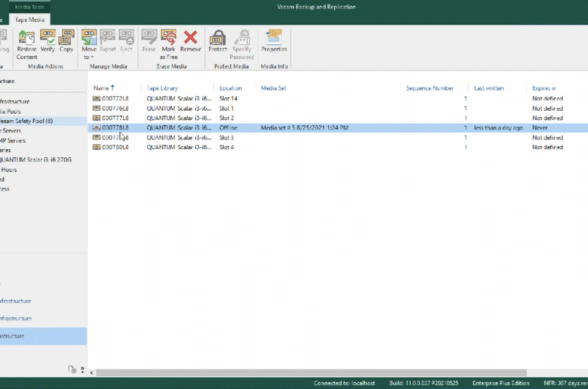Sort by Last written column header
588x389 pixels.
[x=488, y=88]
